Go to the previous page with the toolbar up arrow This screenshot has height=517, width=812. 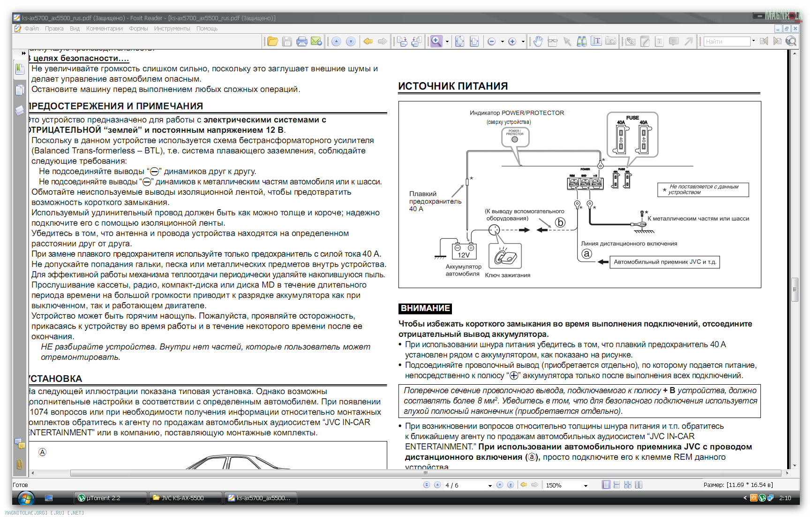tap(336, 41)
